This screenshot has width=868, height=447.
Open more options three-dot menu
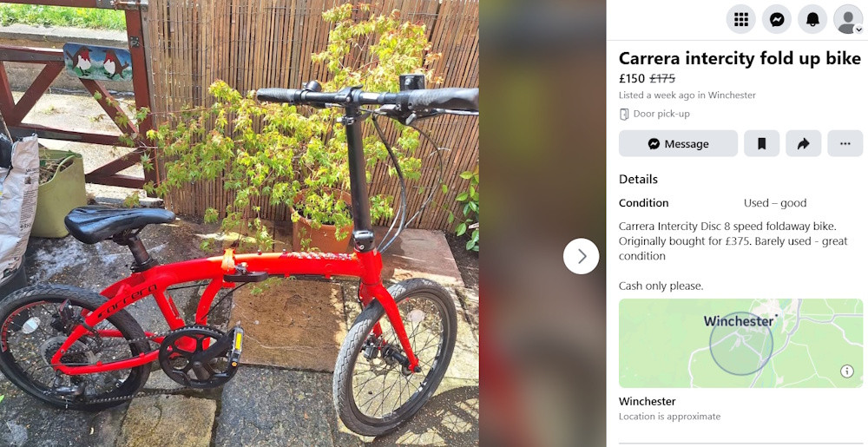pos(845,144)
